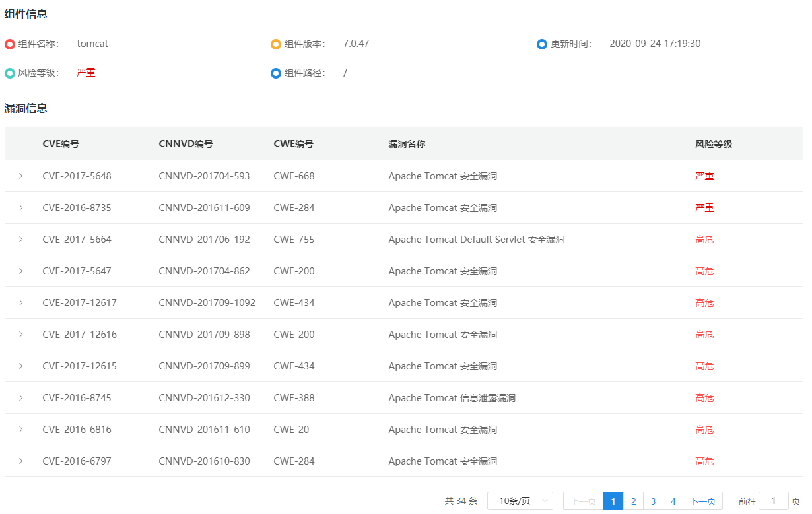
Task: Click CNNVD-201709-1092 cell
Action: pos(207,303)
